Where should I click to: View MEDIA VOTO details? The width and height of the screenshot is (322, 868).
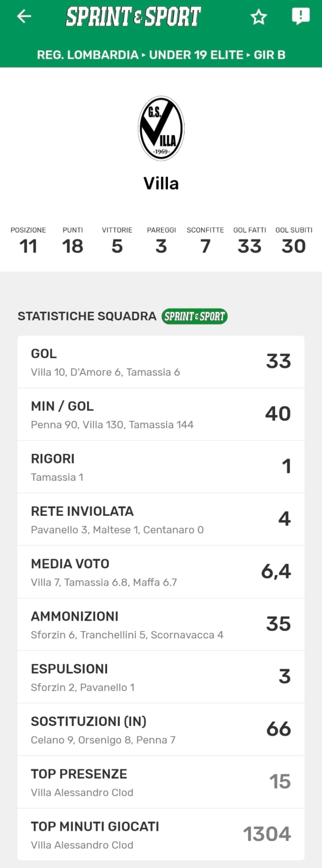pos(161,572)
